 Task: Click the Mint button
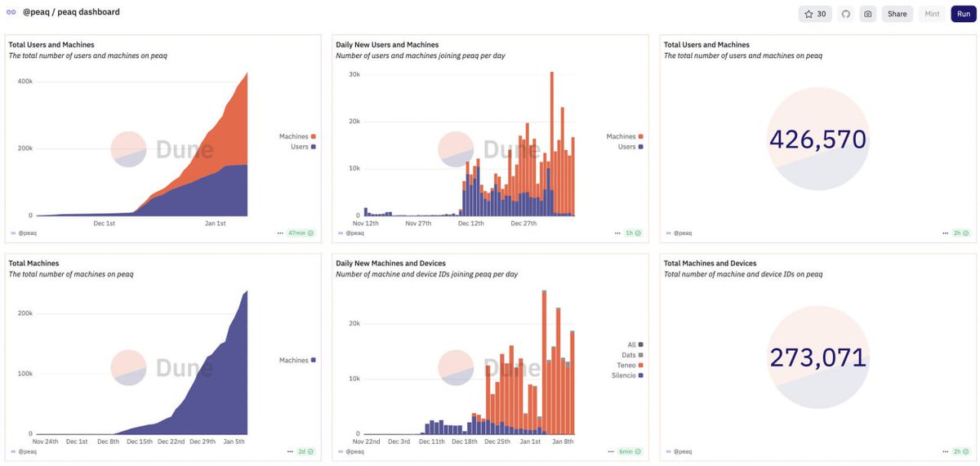coord(932,14)
